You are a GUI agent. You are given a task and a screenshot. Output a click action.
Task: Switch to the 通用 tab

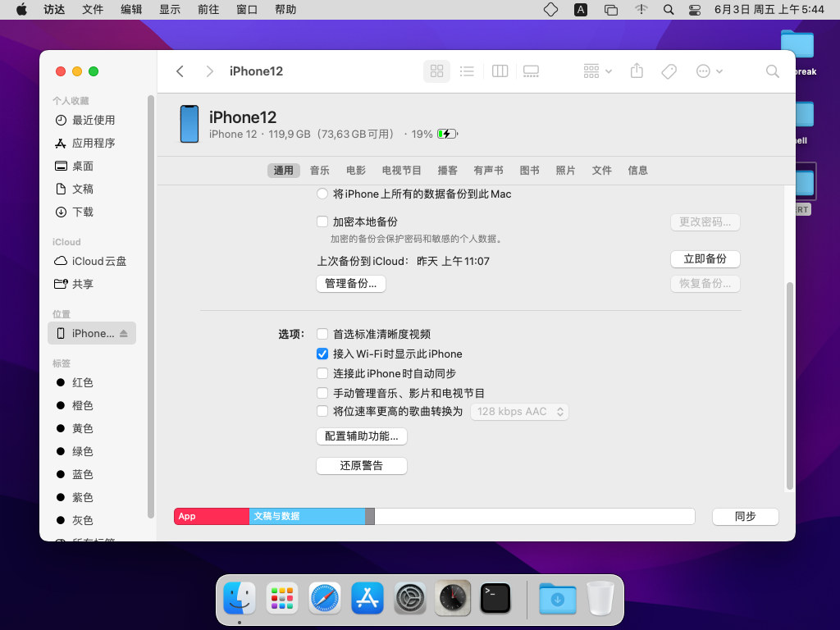pos(283,171)
